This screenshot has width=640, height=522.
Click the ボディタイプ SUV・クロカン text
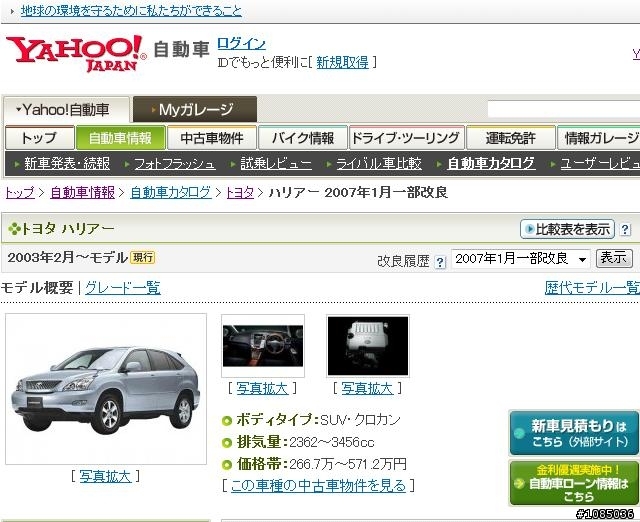318,420
